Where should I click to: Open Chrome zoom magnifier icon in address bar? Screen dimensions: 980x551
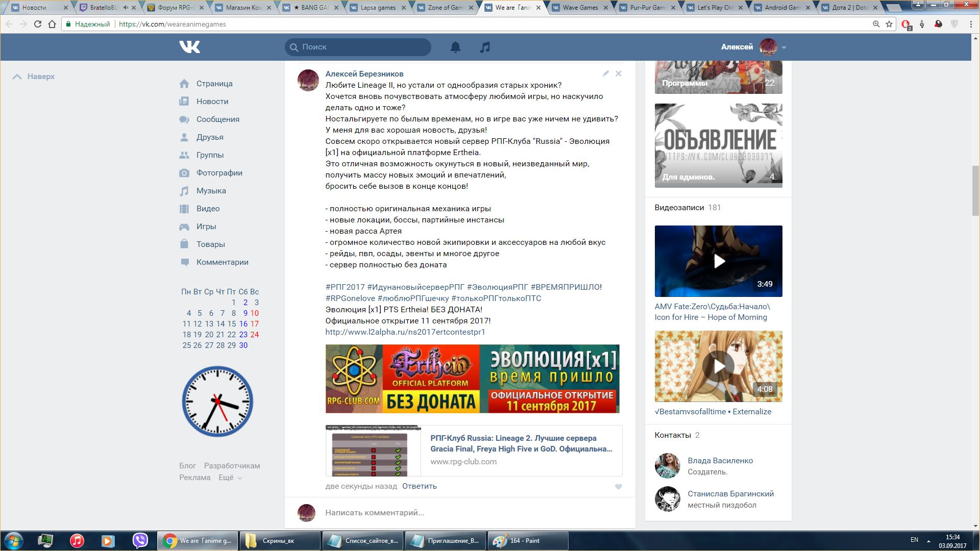click(x=876, y=24)
